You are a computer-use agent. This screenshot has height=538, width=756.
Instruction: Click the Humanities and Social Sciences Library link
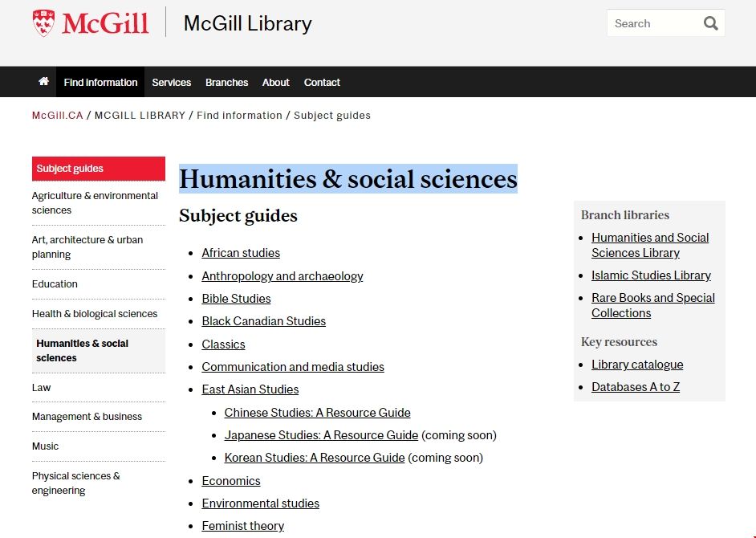pos(650,245)
